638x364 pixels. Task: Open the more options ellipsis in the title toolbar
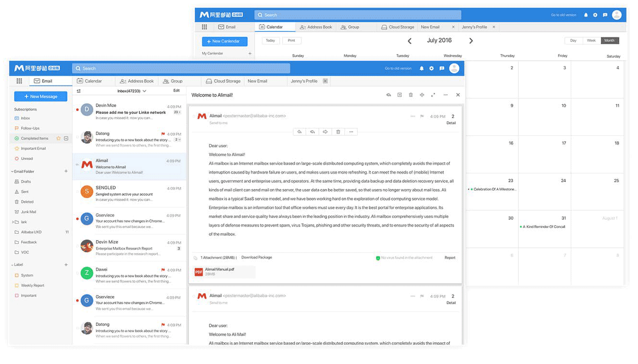(446, 95)
